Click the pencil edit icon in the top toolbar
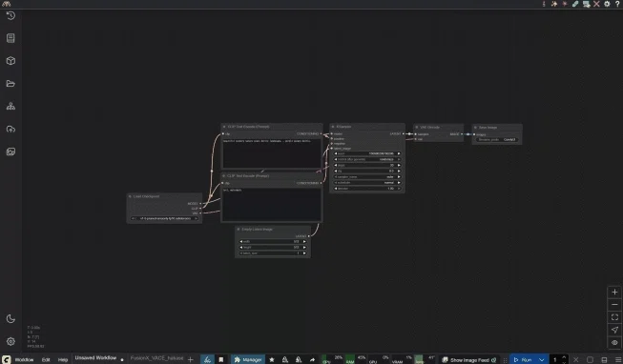The height and width of the screenshot is (364, 623). click(x=575, y=4)
